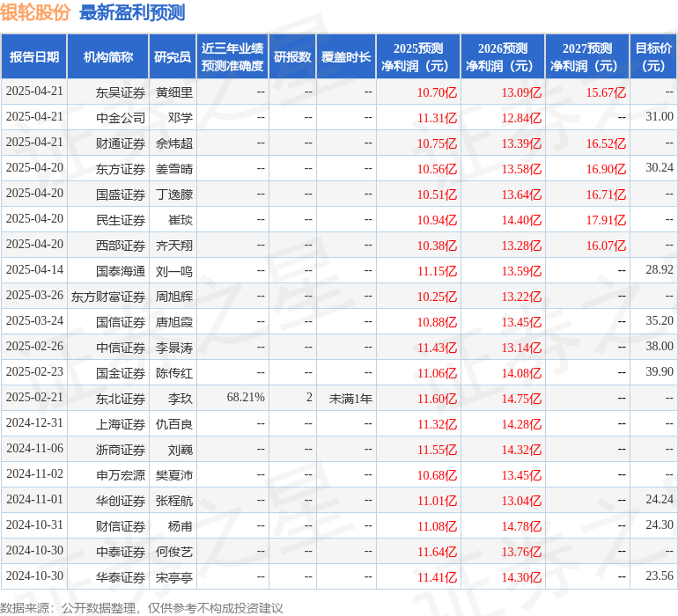Click date 2024-12-31

tap(34, 422)
